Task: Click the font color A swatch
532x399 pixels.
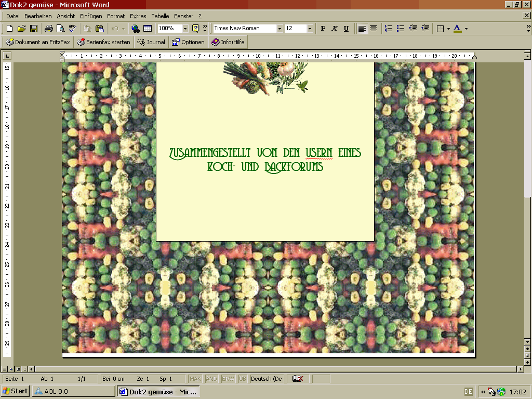Action: [x=457, y=29]
